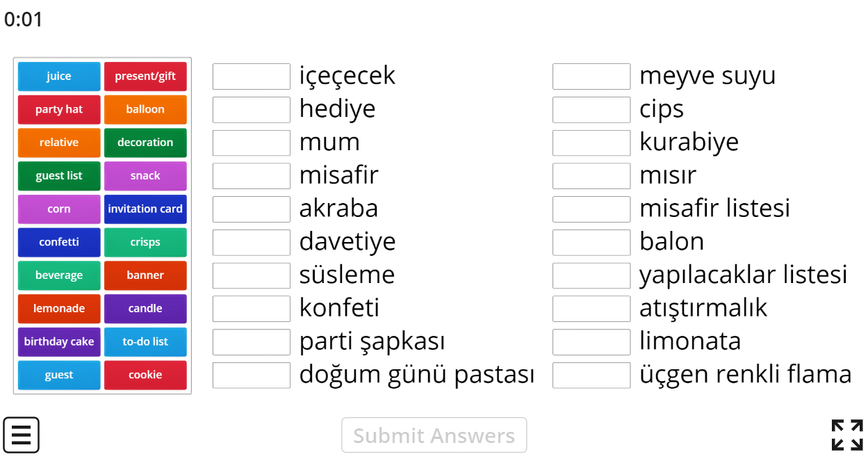Select the 'present/gift' word tile

(x=145, y=76)
